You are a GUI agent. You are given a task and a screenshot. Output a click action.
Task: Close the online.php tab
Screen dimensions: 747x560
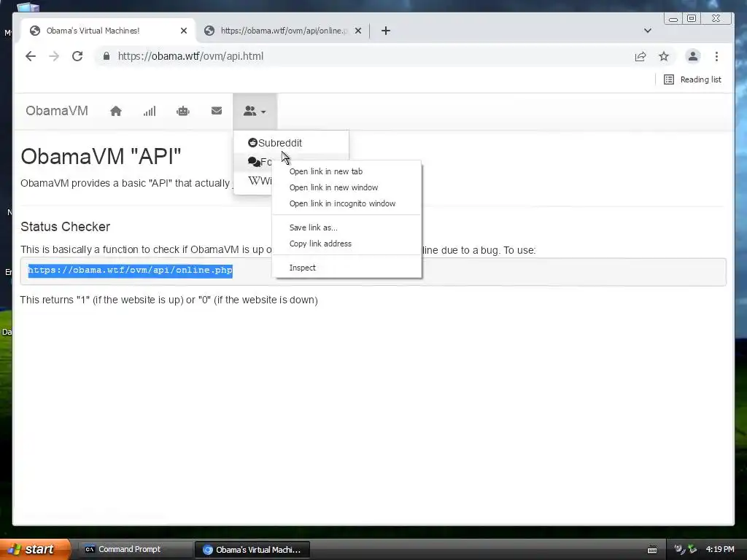tap(358, 31)
